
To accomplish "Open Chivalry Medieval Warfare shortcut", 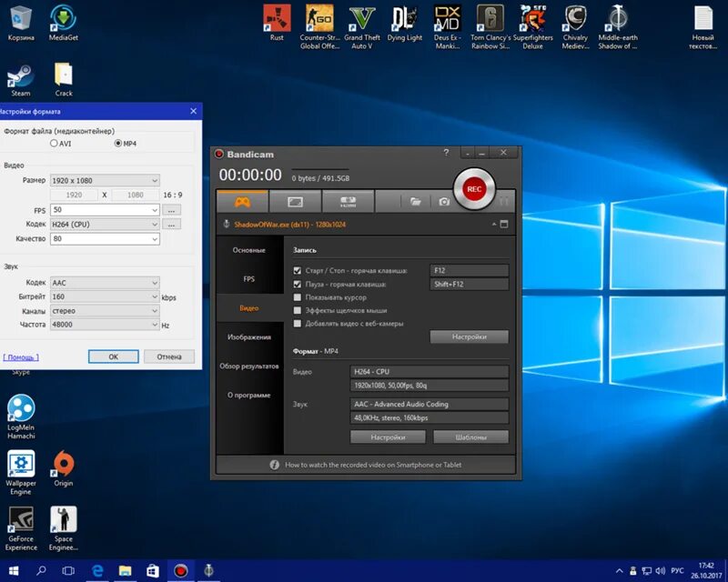I will point(575,27).
